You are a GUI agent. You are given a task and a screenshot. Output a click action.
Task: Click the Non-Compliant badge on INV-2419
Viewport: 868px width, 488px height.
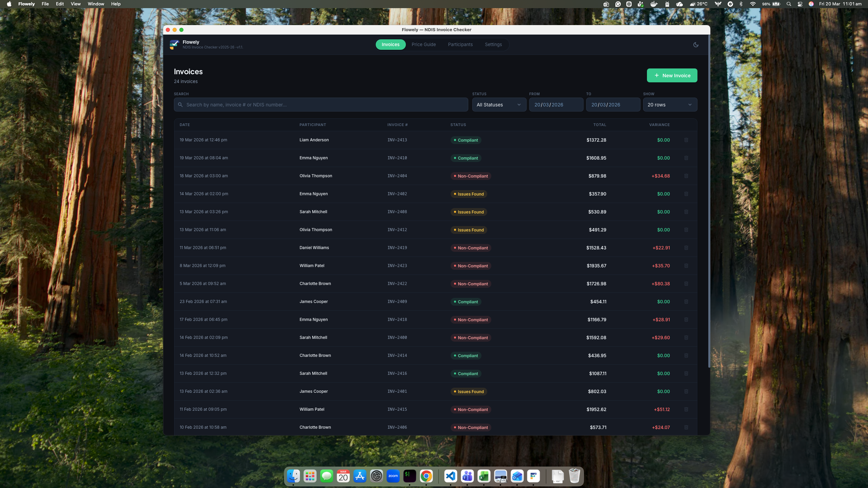click(x=471, y=248)
